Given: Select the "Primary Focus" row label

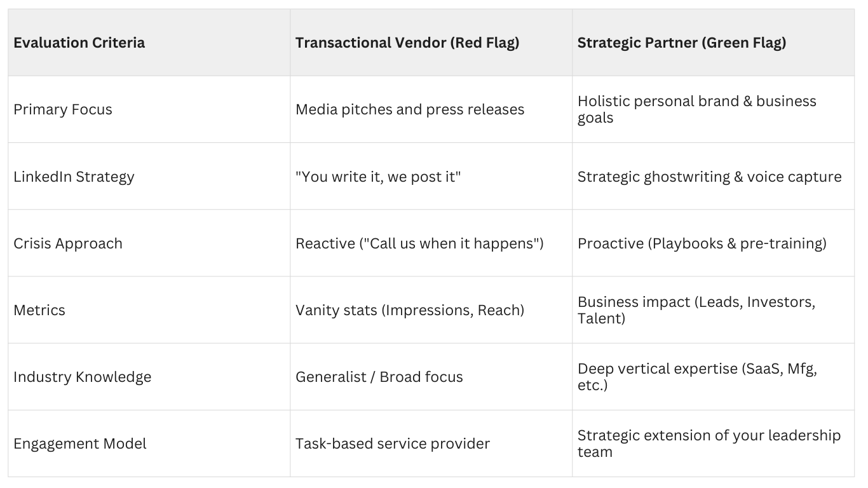Looking at the screenshot, I should click(x=63, y=109).
